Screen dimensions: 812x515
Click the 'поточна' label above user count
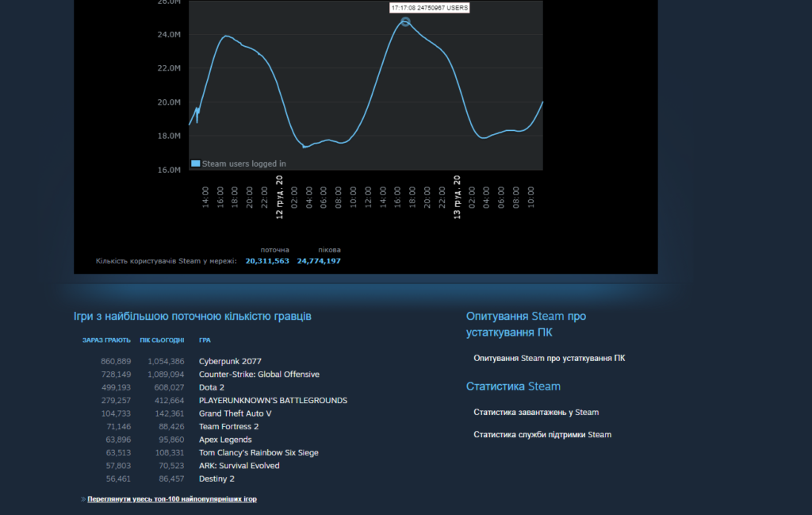274,250
